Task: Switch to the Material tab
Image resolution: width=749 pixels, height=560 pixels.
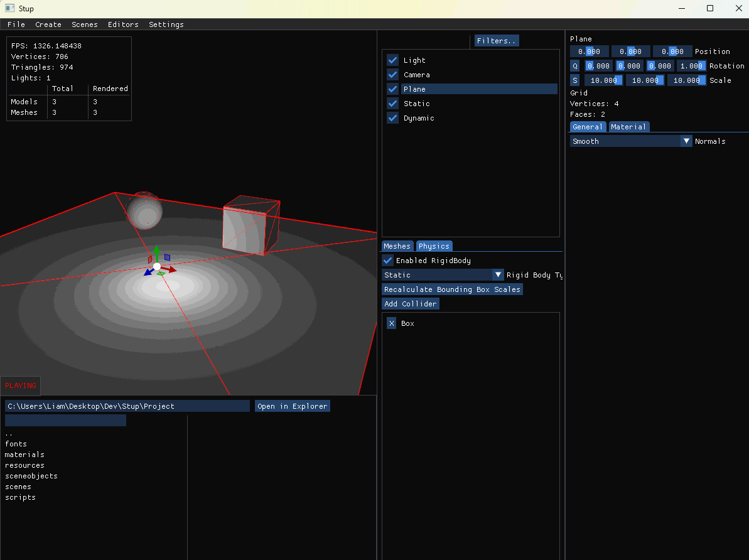Action: (628, 127)
